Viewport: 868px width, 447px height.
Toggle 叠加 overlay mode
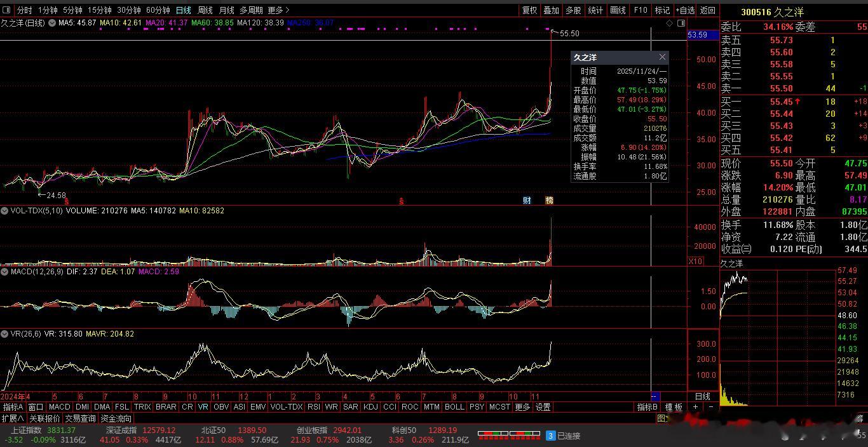[x=551, y=10]
